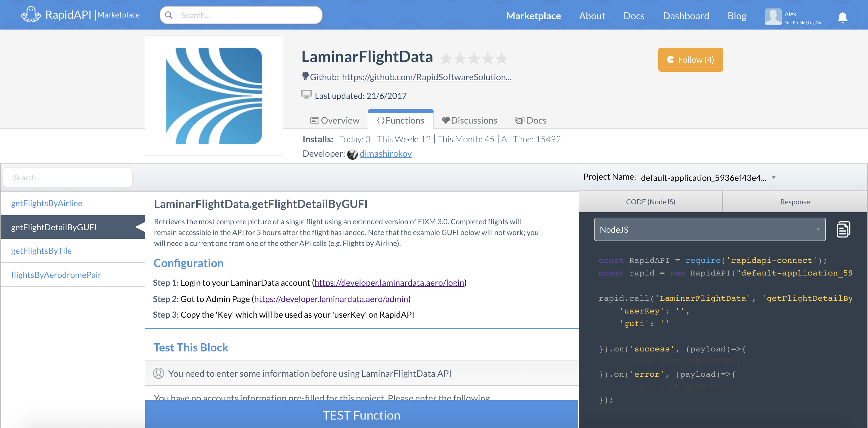Click Alex's profile avatar
Image resolution: width=868 pixels, height=428 pixels.
click(773, 17)
